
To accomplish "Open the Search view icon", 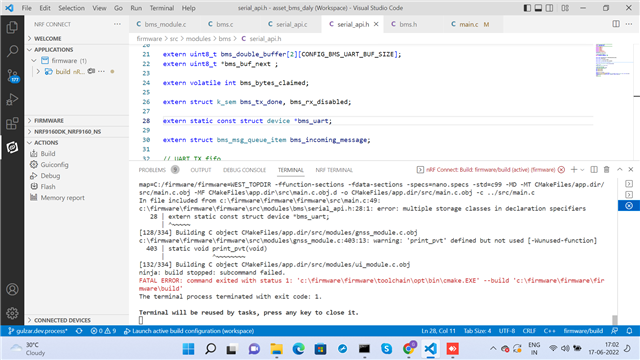I will 12,51.
